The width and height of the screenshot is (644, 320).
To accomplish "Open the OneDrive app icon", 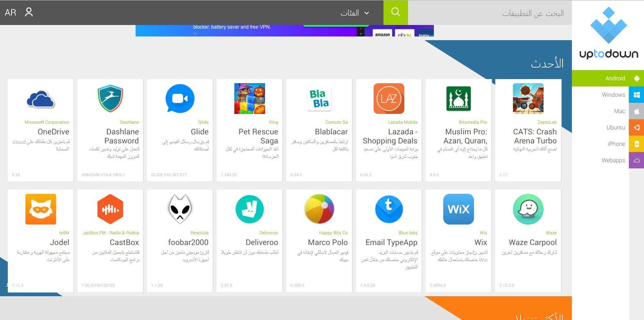I will tap(41, 99).
